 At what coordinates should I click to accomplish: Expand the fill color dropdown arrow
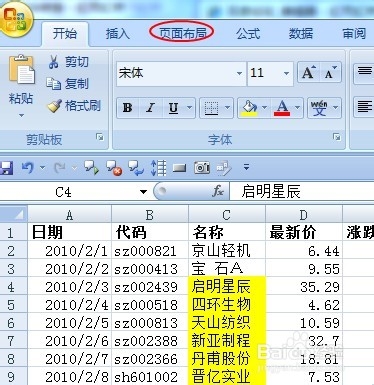tap(265, 108)
